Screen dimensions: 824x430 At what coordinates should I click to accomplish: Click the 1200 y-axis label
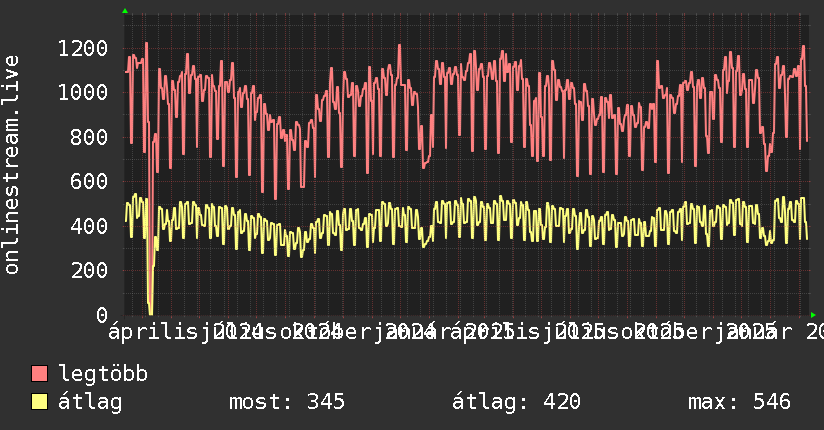[x=83, y=49]
